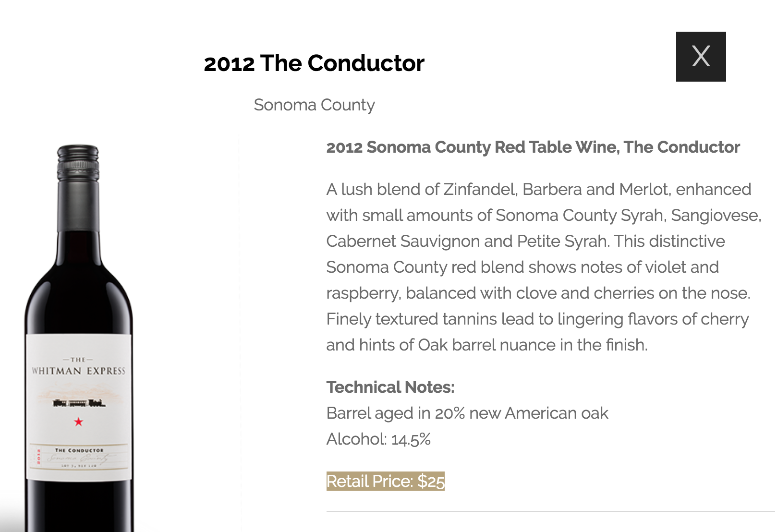Click the "2012 The Conductor" title
Image resolution: width=777 pixels, height=532 pixels.
314,63
